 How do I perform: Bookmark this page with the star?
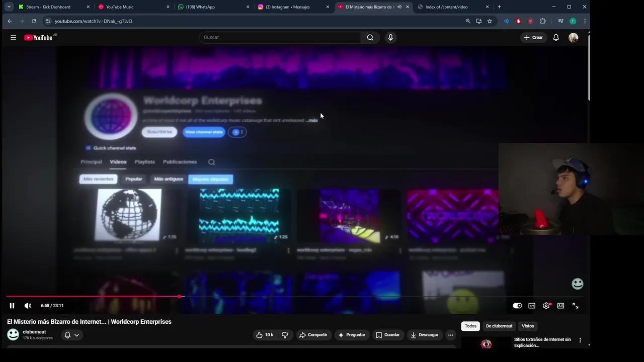pyautogui.click(x=490, y=21)
